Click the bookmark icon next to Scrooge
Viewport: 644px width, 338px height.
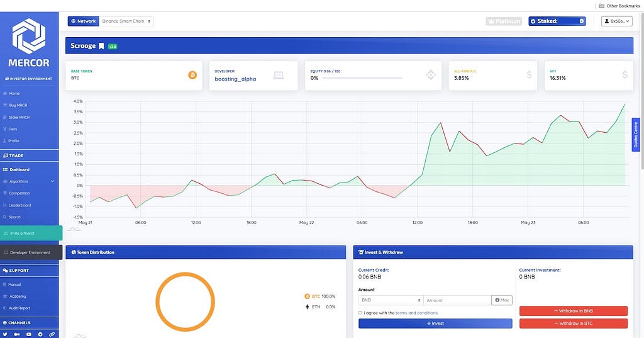(x=101, y=46)
